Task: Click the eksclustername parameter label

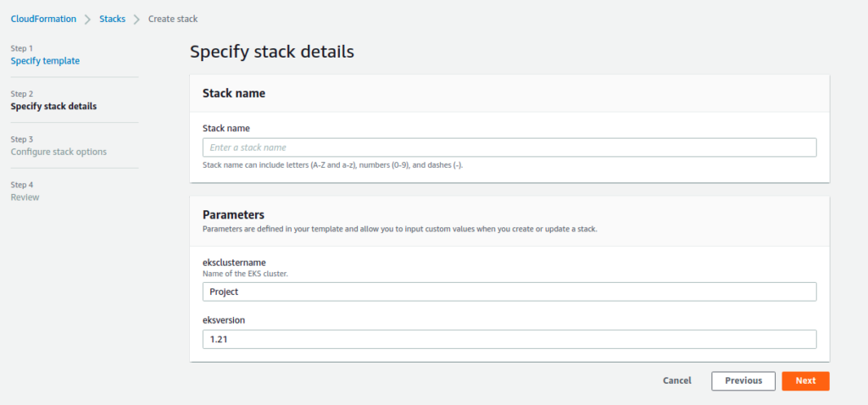Action: 234,263
